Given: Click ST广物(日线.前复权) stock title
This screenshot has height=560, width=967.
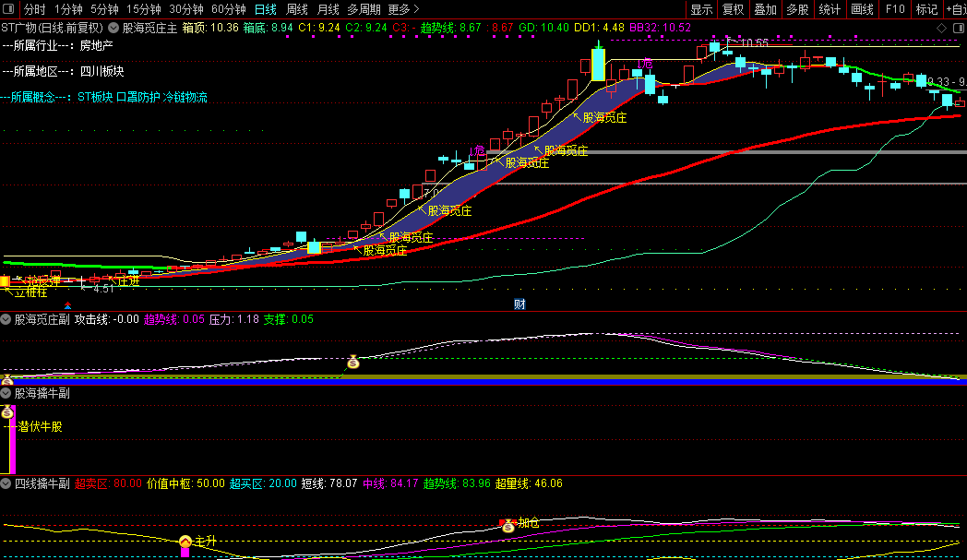Looking at the screenshot, I should (x=53, y=28).
